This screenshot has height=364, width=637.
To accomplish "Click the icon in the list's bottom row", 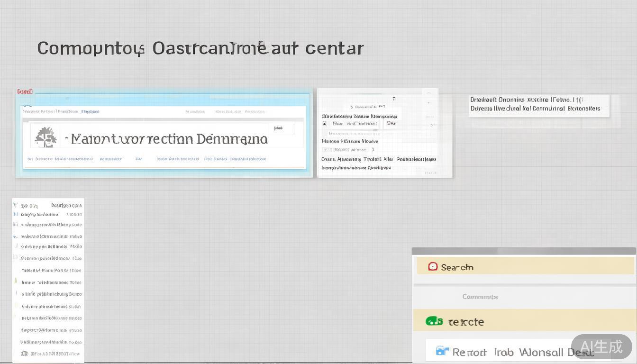I will coord(25,354).
